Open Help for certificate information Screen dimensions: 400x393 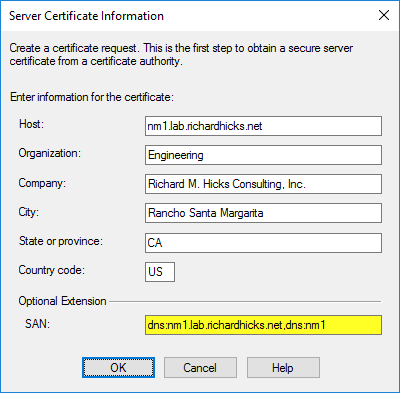point(283,368)
